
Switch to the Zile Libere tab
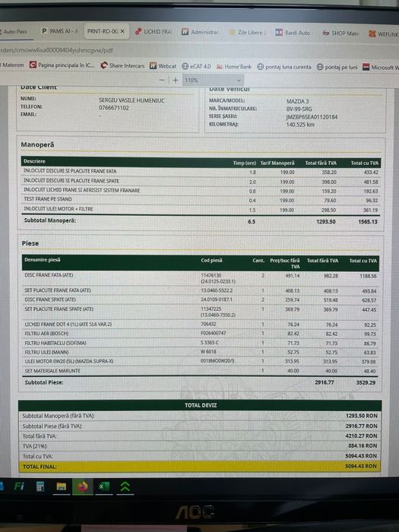coord(248,33)
